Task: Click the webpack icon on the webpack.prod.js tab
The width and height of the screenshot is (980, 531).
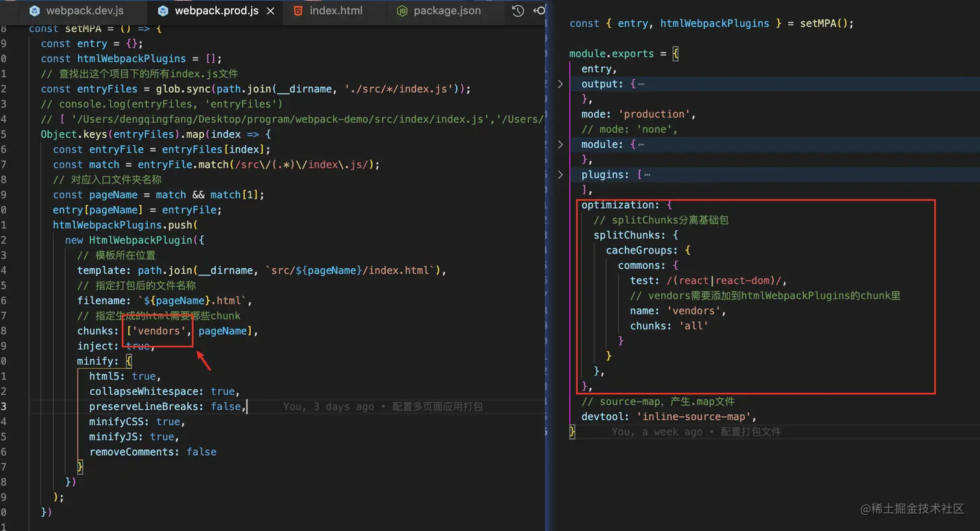Action: (163, 10)
